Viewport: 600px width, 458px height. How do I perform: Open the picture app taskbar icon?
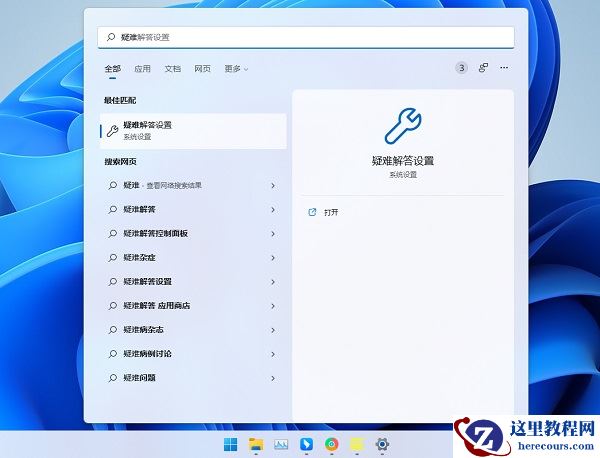pos(281,444)
